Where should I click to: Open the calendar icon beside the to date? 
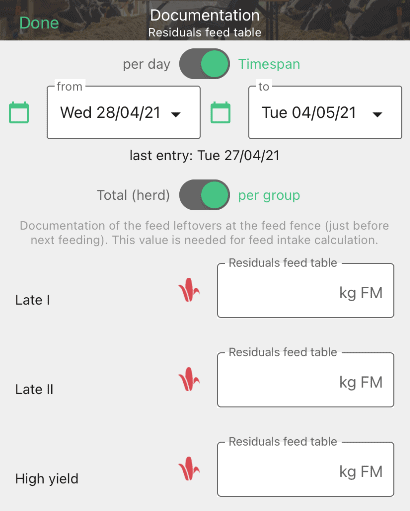221,113
